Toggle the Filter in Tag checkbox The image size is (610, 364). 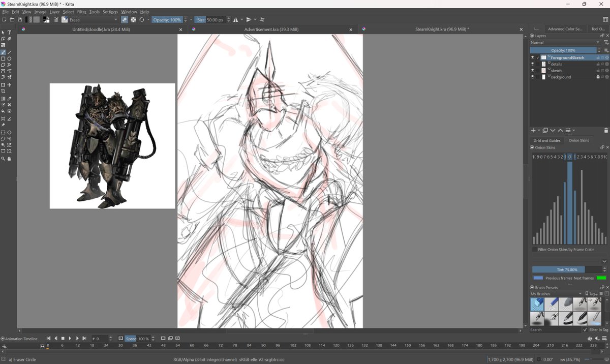click(x=586, y=330)
